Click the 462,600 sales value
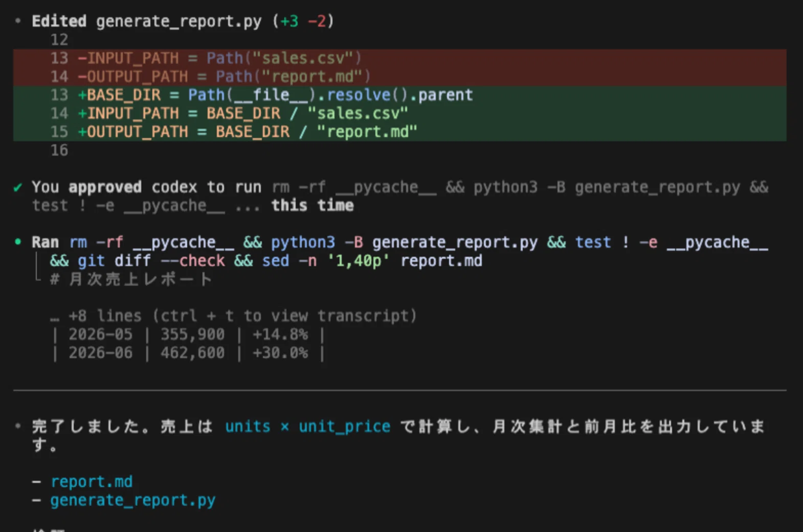The image size is (803, 532). pyautogui.click(x=192, y=352)
